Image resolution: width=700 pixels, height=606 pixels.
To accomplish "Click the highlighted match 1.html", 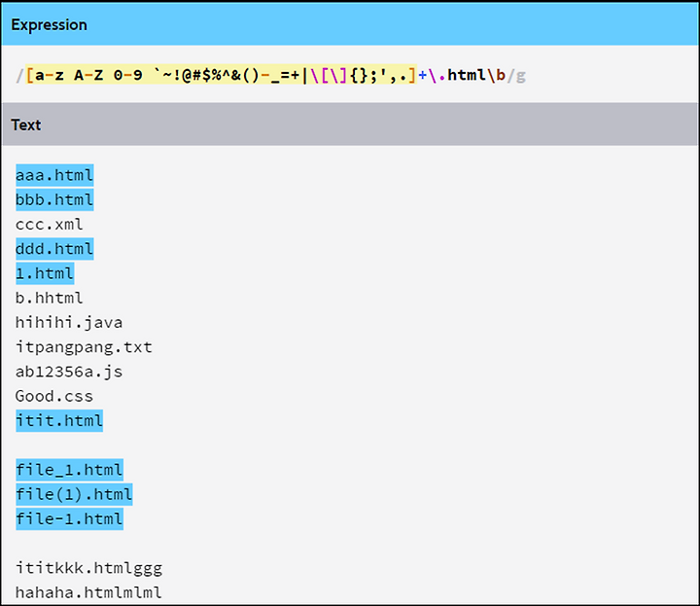I will [45, 273].
